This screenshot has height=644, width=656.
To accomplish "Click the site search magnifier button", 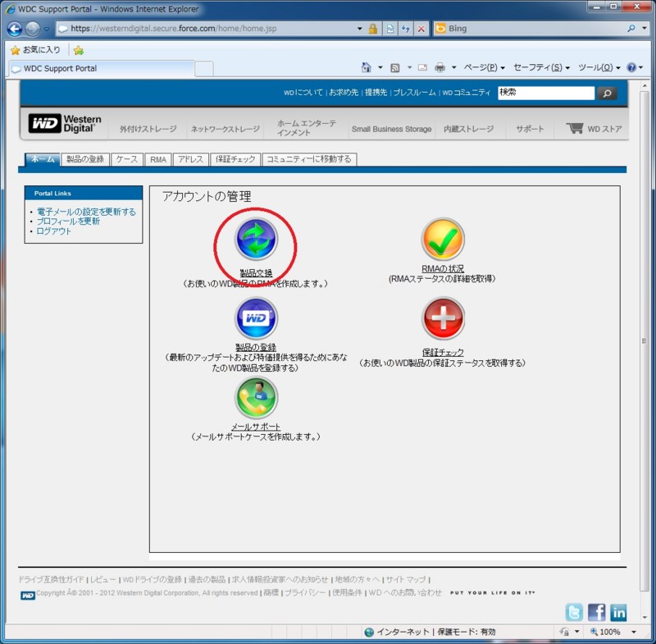I will point(607,93).
